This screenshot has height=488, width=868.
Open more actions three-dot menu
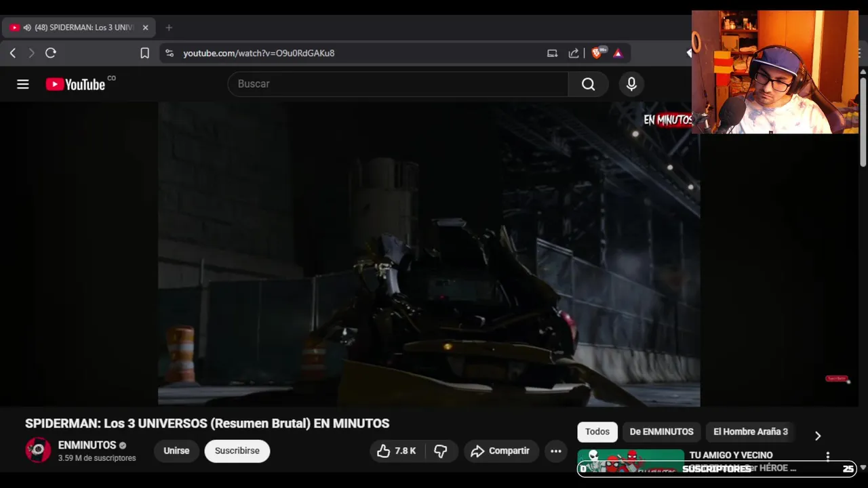(x=555, y=451)
